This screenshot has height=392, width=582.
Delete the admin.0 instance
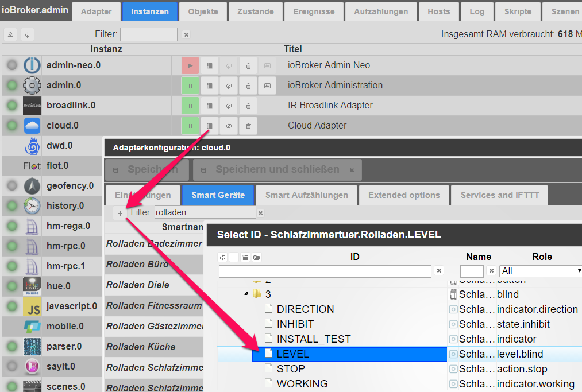248,86
